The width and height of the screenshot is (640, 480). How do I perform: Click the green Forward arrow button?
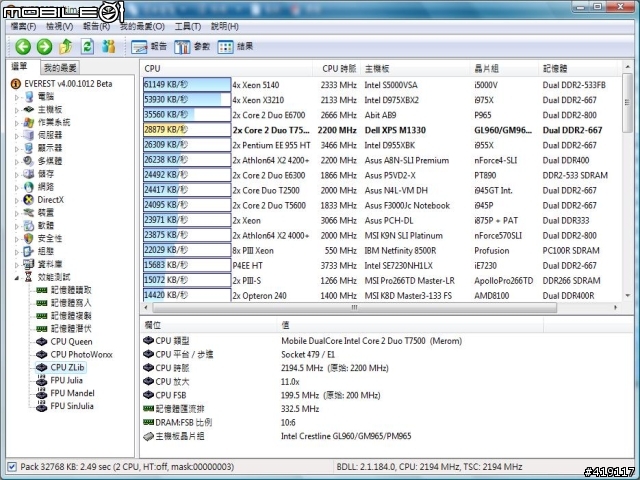(44, 47)
